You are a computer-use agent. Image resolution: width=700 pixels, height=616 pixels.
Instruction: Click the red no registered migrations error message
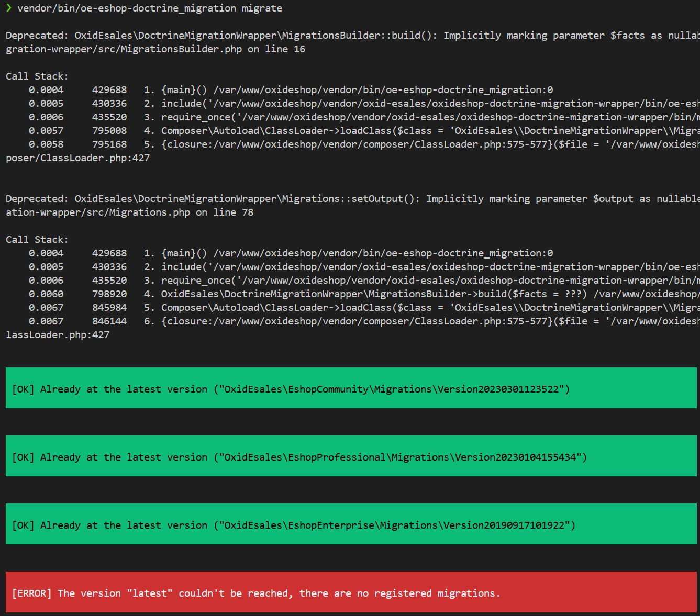click(256, 593)
